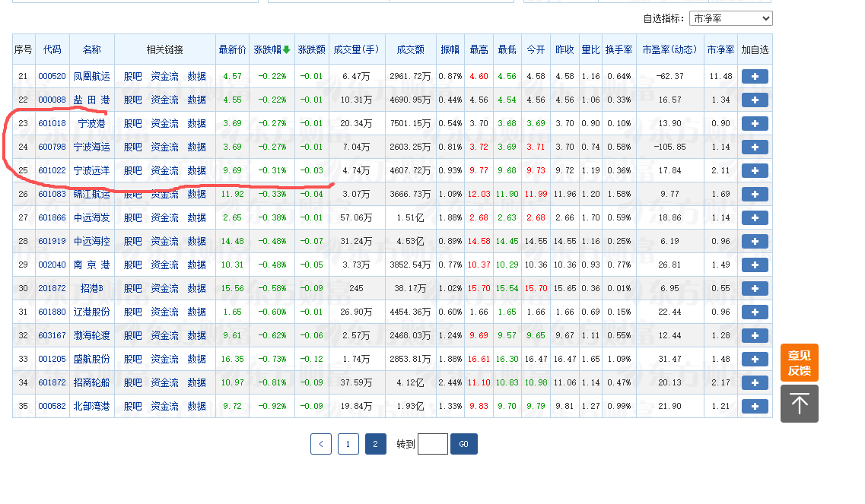The height and width of the screenshot is (504, 865).
Task: Sort by 量比 column header
Action: click(x=590, y=49)
